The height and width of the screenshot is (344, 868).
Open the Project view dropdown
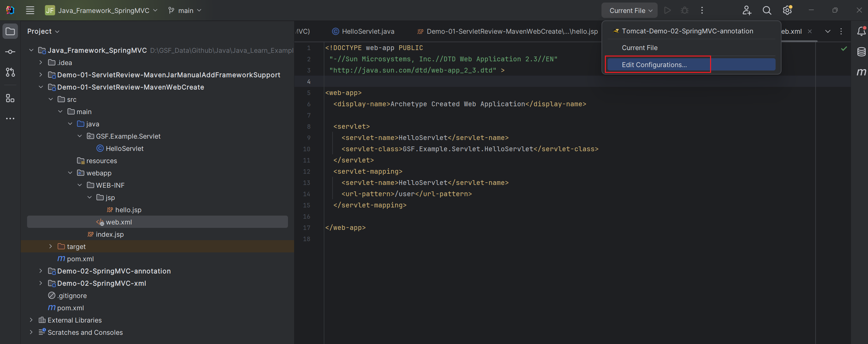coord(44,31)
